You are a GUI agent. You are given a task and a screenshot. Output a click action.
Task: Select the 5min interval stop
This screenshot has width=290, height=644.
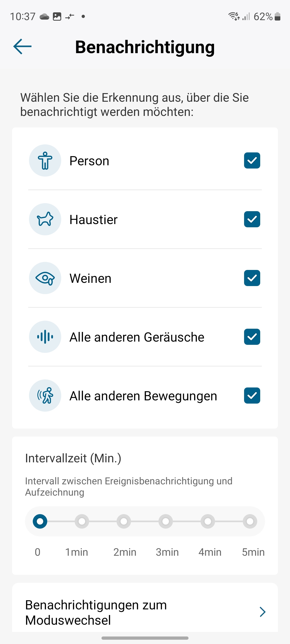[x=250, y=521]
